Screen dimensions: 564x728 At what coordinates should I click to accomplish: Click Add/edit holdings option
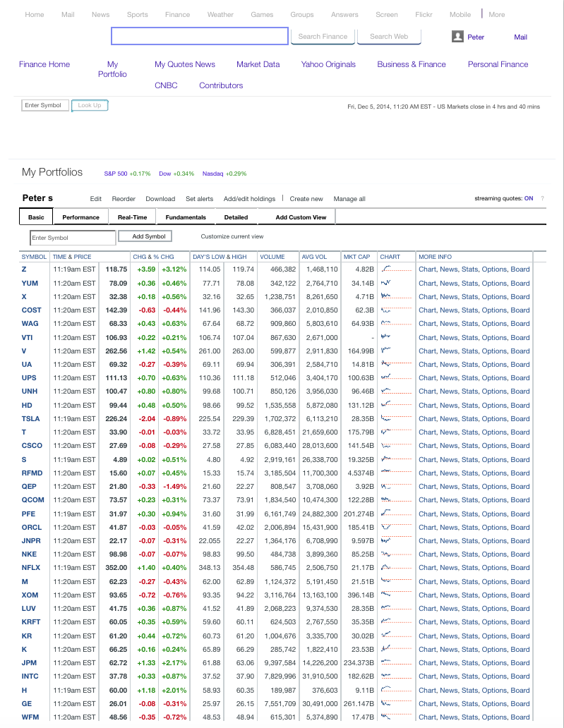[249, 199]
